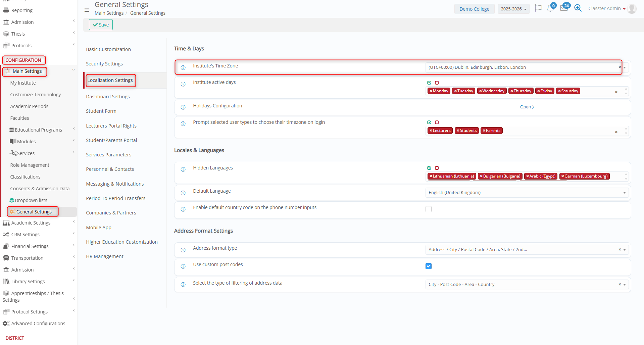Expand the Address format type dropdown

coord(625,250)
